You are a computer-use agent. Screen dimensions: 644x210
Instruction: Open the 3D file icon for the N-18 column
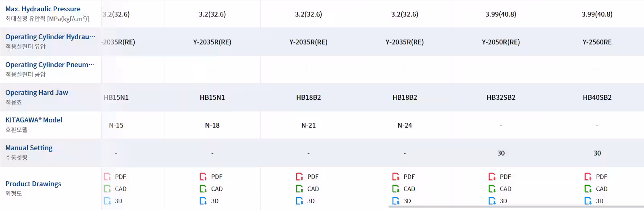point(203,201)
